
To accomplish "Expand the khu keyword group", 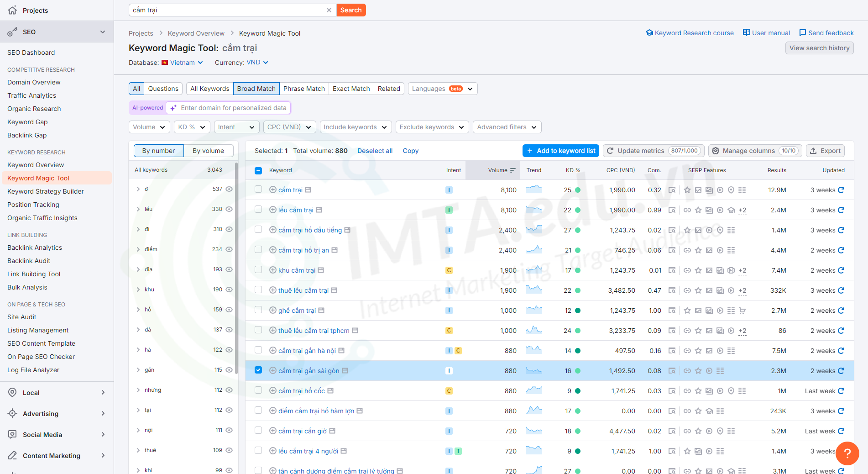I will [138, 290].
